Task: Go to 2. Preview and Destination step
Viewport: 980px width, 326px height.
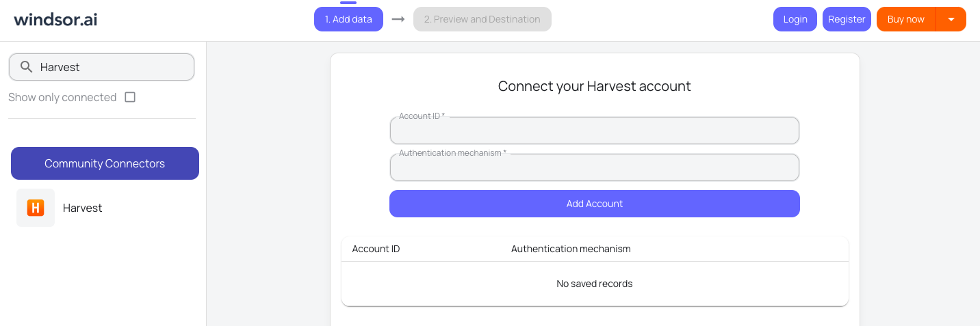Action: click(482, 19)
